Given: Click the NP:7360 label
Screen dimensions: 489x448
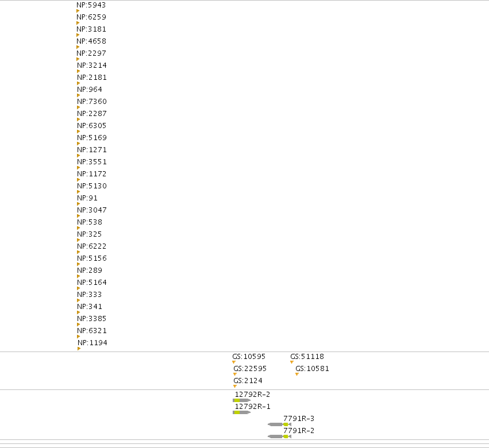Looking at the screenshot, I should pos(92,102).
